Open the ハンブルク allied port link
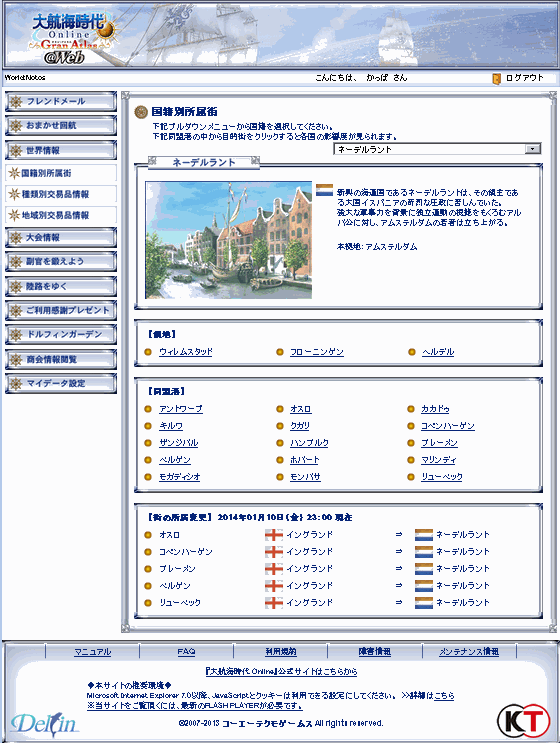Image resolution: width=560 pixels, height=743 pixels. (x=309, y=443)
